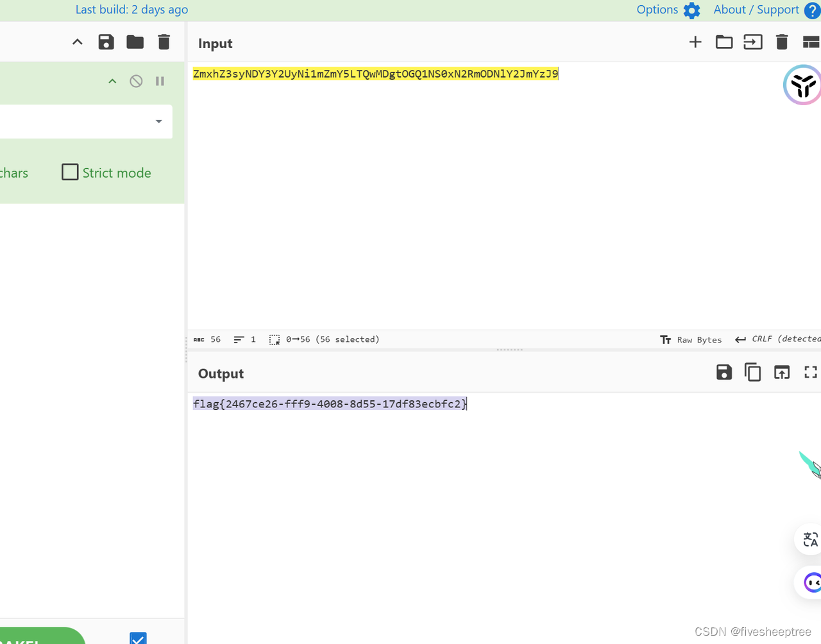This screenshot has width=821, height=644.
Task: Change the Raw Bytes character encoding
Action: click(691, 339)
